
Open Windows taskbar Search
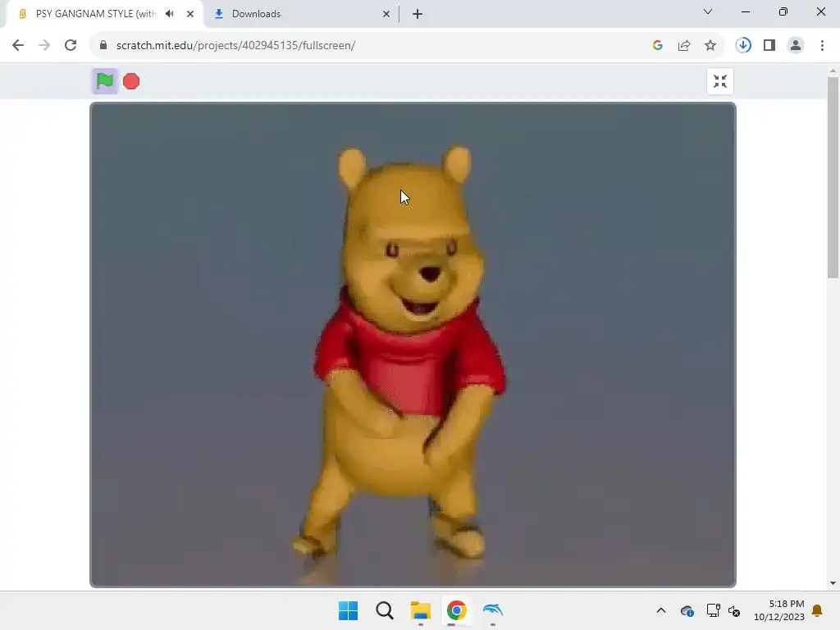click(385, 610)
